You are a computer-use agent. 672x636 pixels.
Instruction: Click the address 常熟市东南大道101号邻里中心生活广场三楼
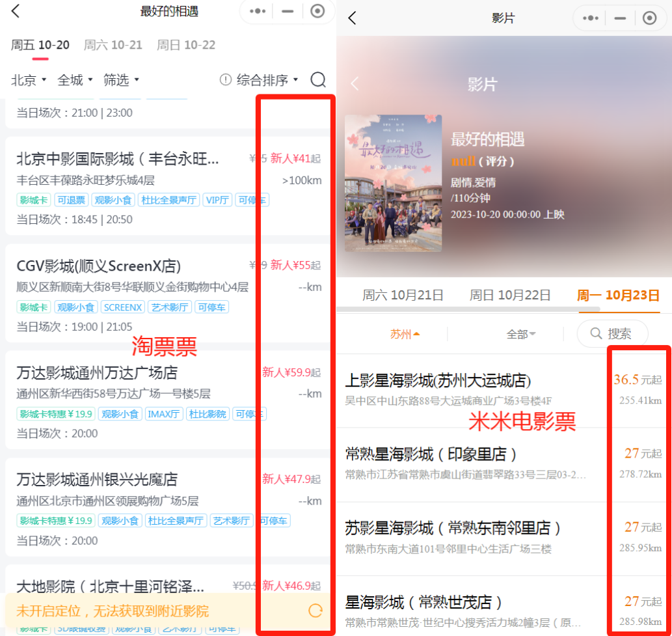click(448, 549)
